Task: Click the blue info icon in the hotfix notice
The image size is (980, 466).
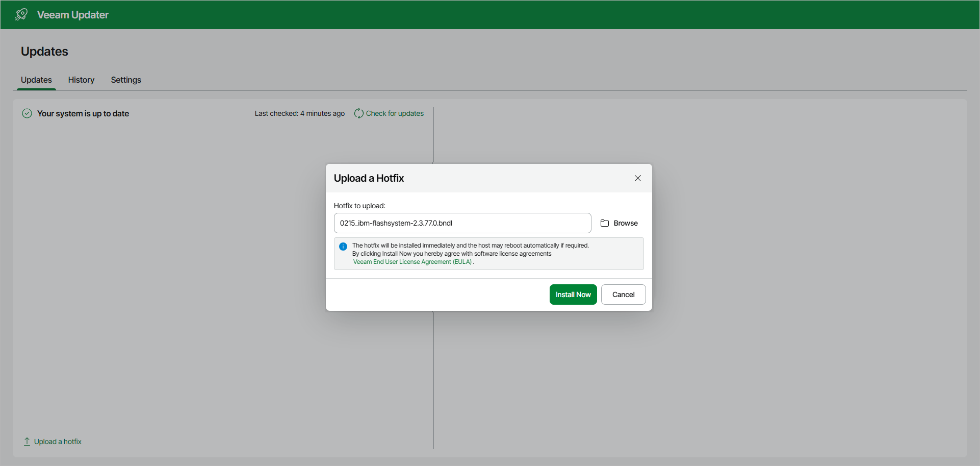Action: tap(343, 247)
